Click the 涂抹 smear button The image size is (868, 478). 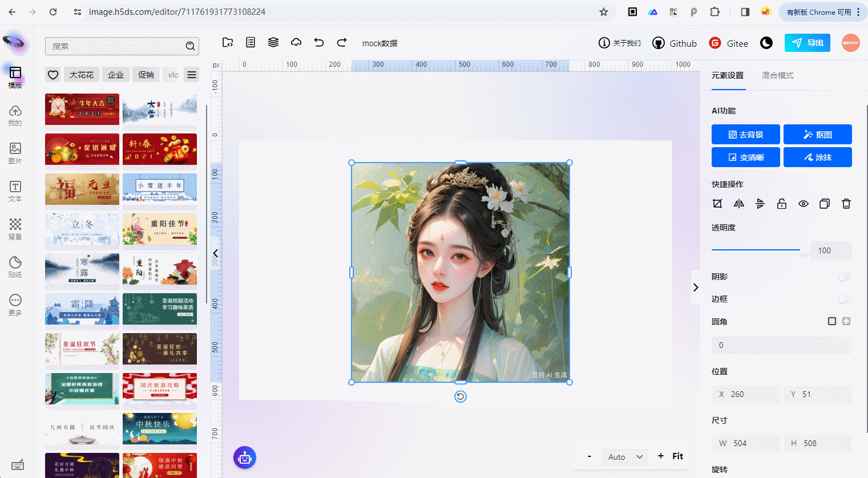pos(818,157)
